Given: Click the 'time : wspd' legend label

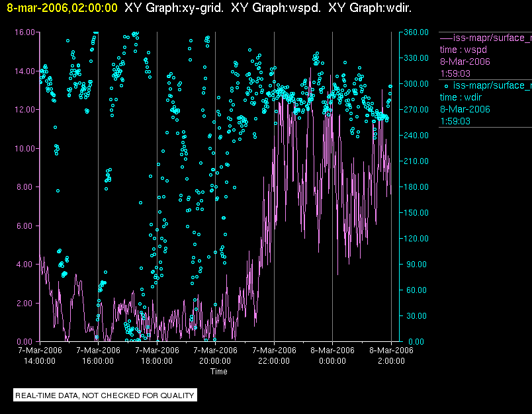Looking at the screenshot, I should tap(463, 50).
